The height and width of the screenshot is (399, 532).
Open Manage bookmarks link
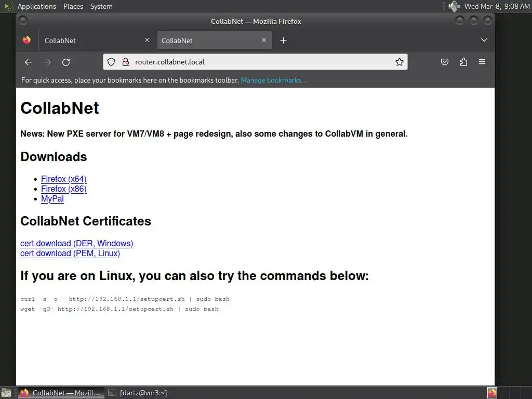click(274, 81)
